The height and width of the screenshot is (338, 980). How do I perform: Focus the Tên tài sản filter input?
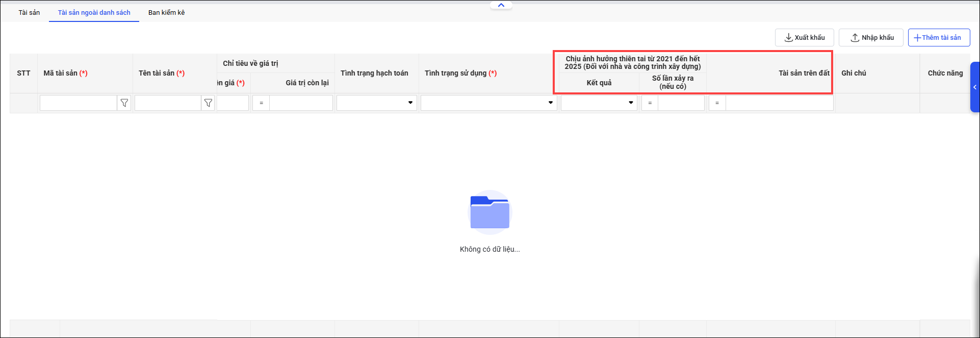168,103
